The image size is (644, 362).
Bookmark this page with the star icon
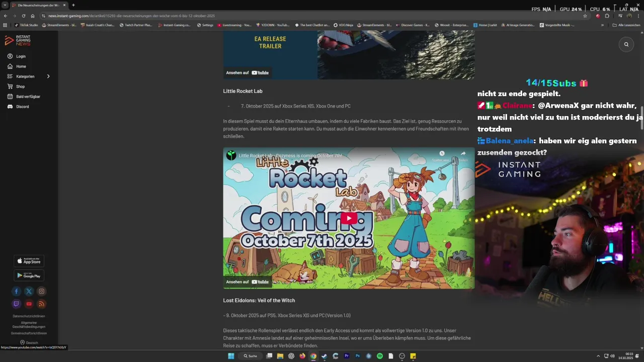[x=585, y=16]
